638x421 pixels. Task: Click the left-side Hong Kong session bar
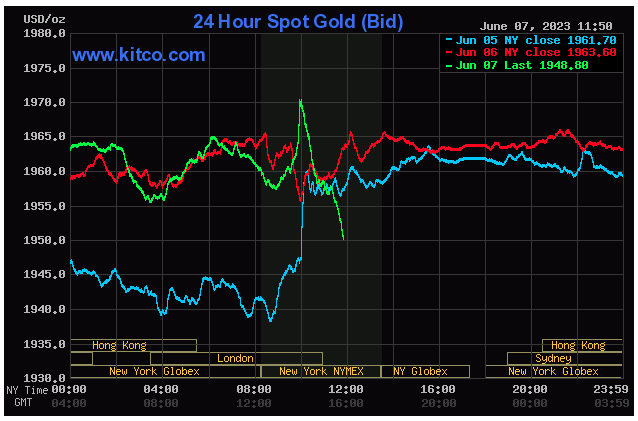(119, 345)
